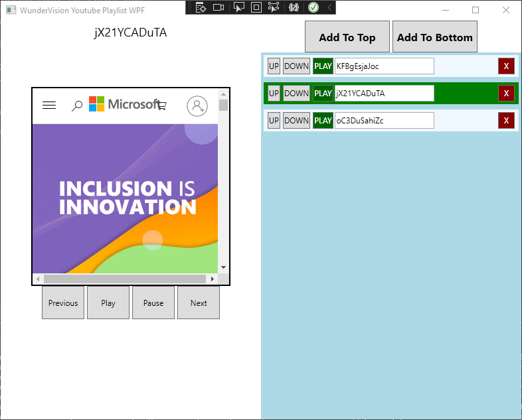Play the oC3DuSahiZc playlist entry

tap(323, 120)
